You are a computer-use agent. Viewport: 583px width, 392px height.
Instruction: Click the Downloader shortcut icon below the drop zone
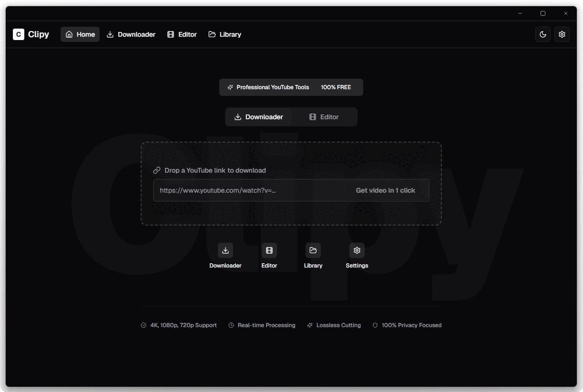point(225,250)
